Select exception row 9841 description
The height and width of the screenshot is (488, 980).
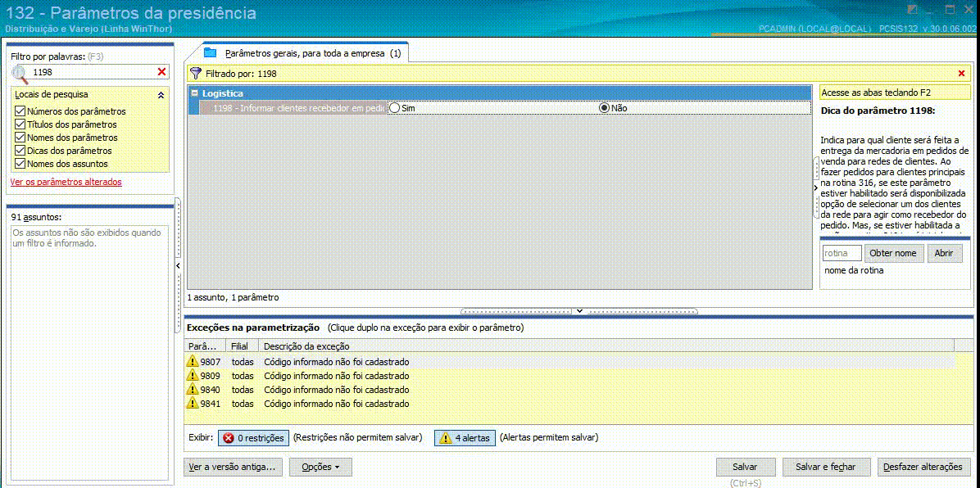pos(336,404)
